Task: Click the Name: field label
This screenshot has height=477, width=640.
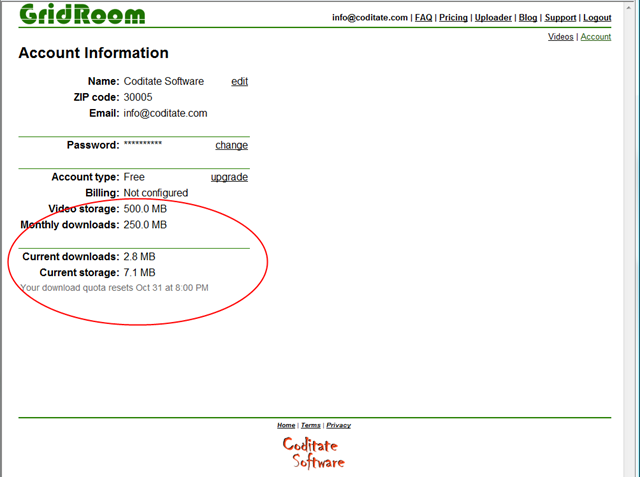Action: (x=104, y=81)
